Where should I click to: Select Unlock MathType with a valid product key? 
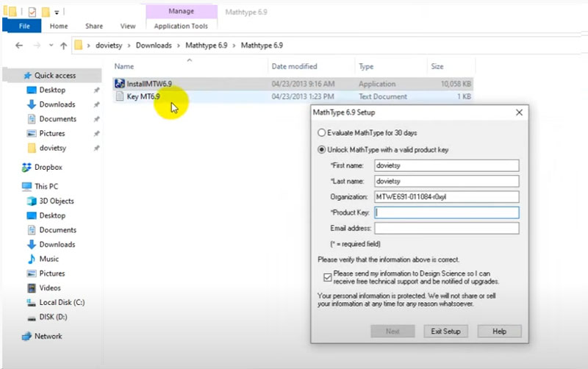tap(321, 150)
